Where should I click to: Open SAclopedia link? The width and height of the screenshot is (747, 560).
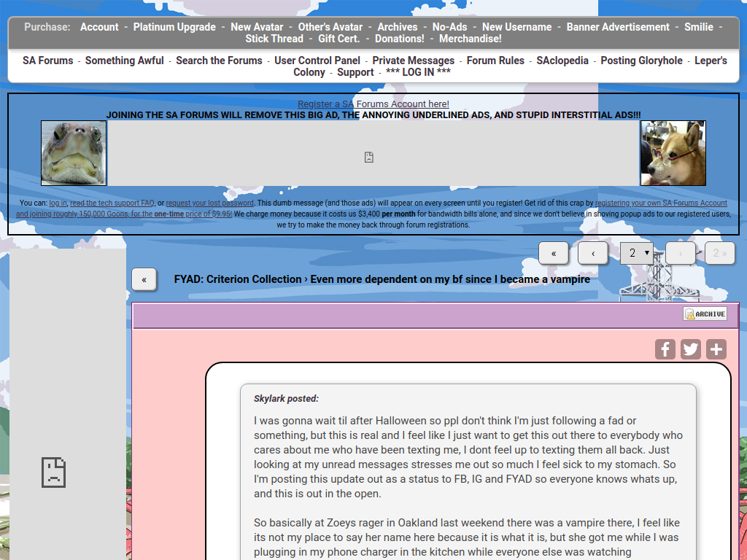pyautogui.click(x=562, y=61)
